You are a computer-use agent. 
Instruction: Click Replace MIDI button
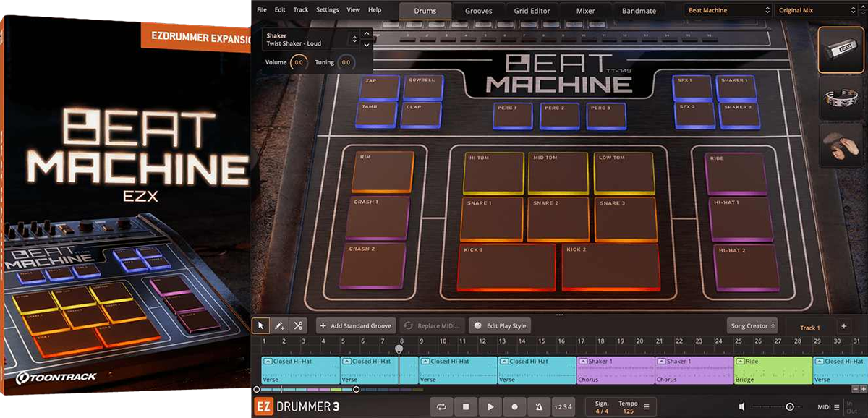point(433,326)
